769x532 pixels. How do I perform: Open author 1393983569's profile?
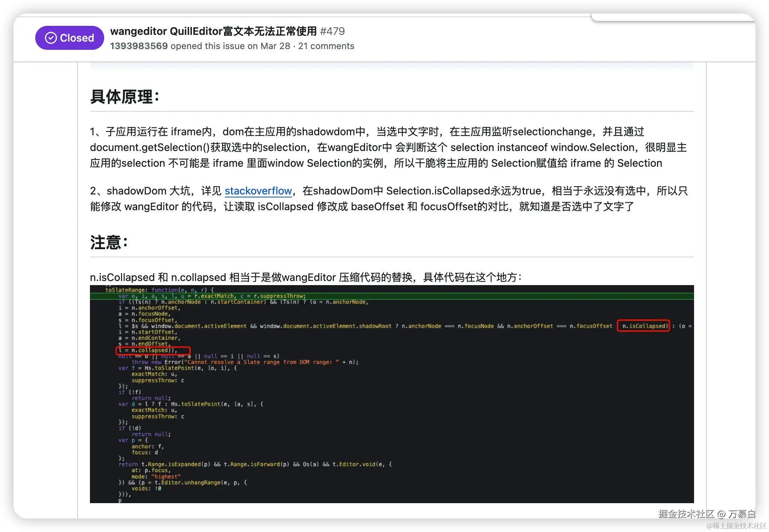[x=139, y=46]
